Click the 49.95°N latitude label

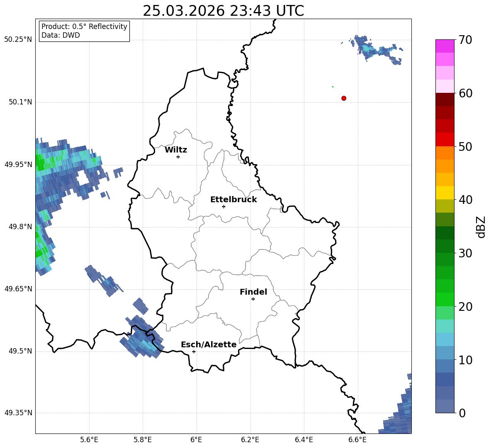click(18, 165)
